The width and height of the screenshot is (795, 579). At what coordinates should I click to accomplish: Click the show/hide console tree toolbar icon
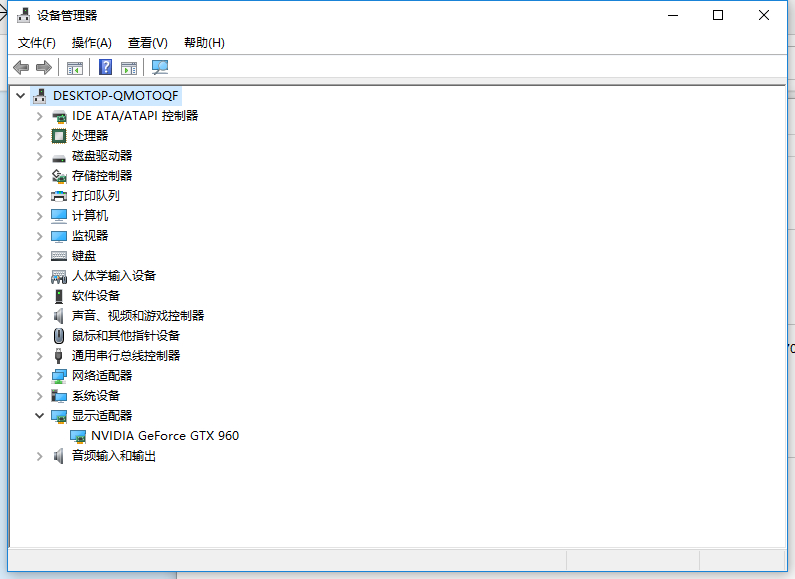tap(75, 67)
